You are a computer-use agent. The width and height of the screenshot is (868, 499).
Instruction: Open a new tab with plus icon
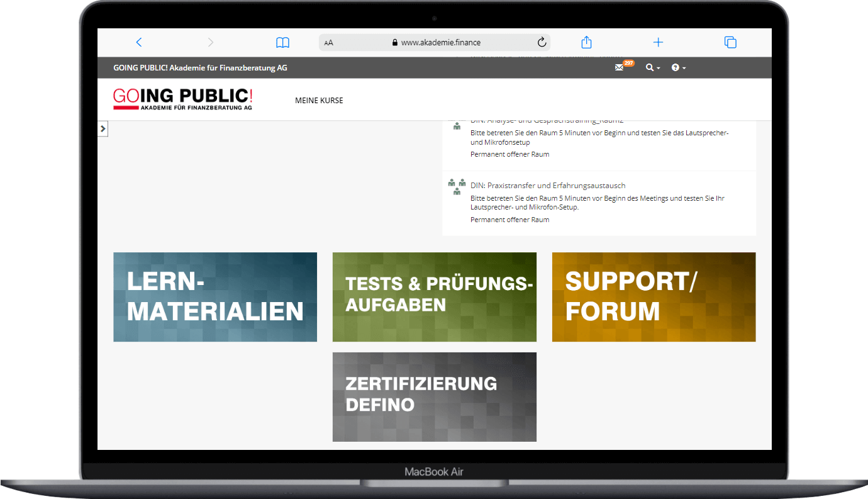658,42
